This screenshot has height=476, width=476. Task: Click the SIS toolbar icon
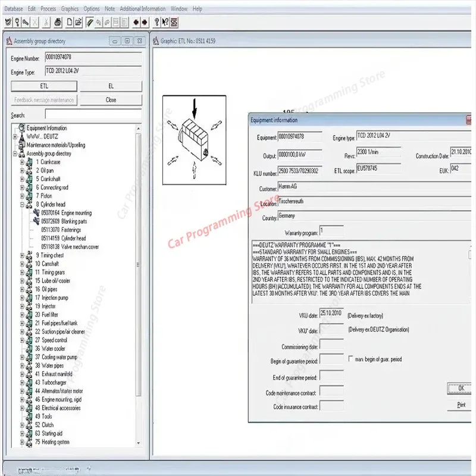click(x=174, y=22)
